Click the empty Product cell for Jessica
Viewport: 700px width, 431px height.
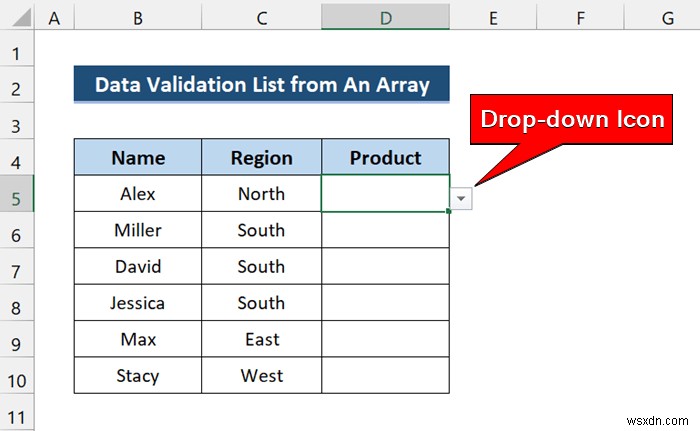[x=385, y=302]
